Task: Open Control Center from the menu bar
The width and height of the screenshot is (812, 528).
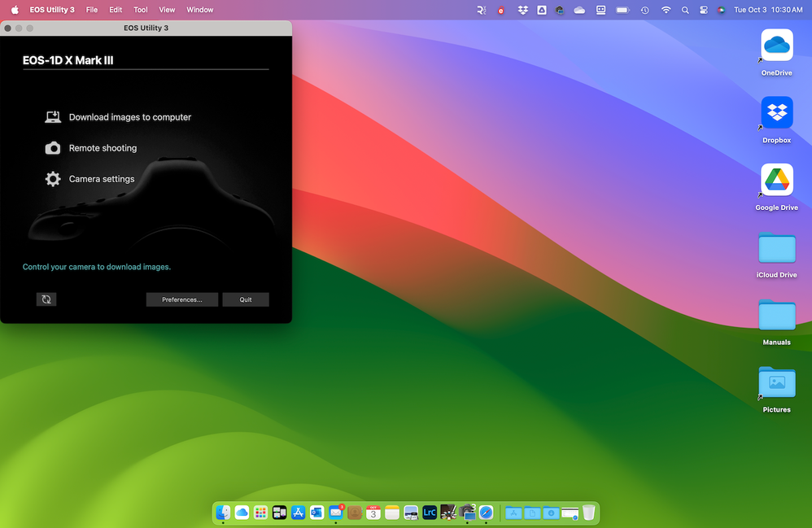Action: 703,10
